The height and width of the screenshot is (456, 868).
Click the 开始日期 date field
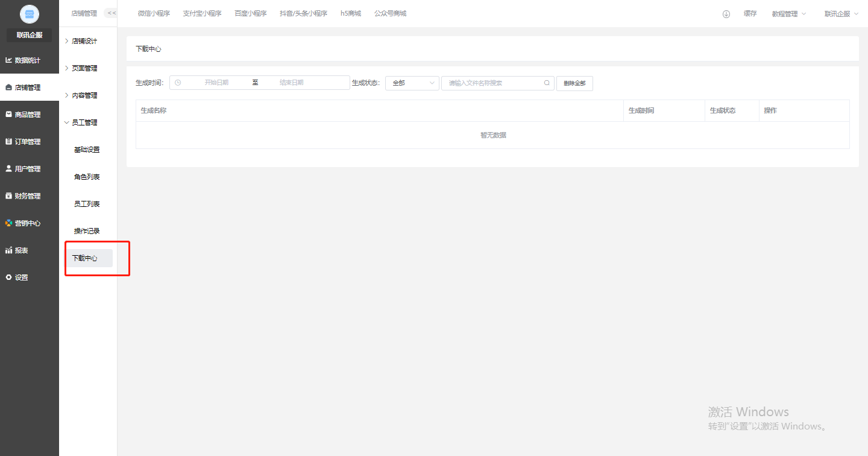[216, 83]
